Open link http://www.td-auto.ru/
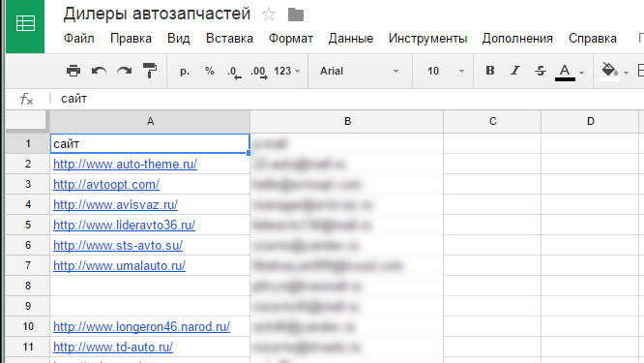The image size is (644, 363). (x=113, y=347)
